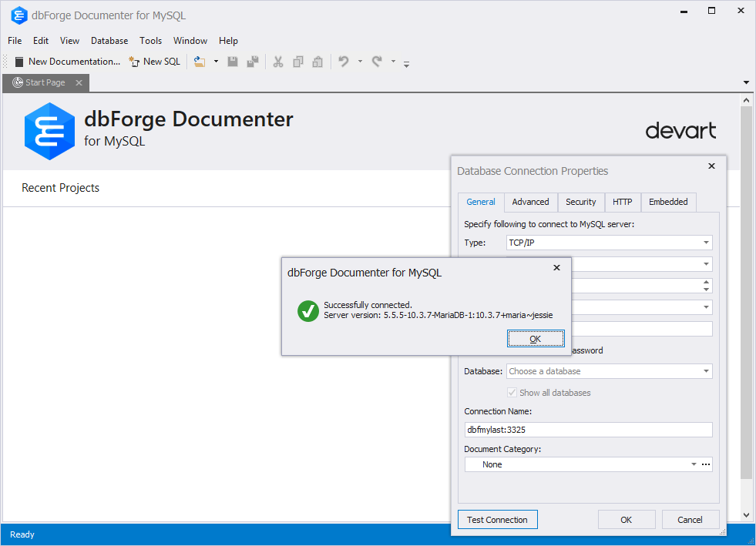Viewport: 756px width, 546px height.
Task: Click the Test Connection button
Action: click(498, 520)
